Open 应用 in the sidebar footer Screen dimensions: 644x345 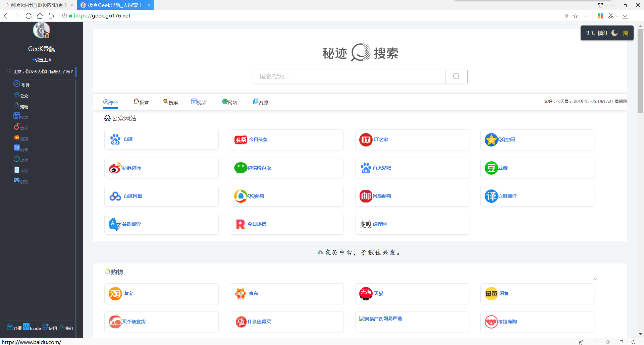(x=50, y=328)
